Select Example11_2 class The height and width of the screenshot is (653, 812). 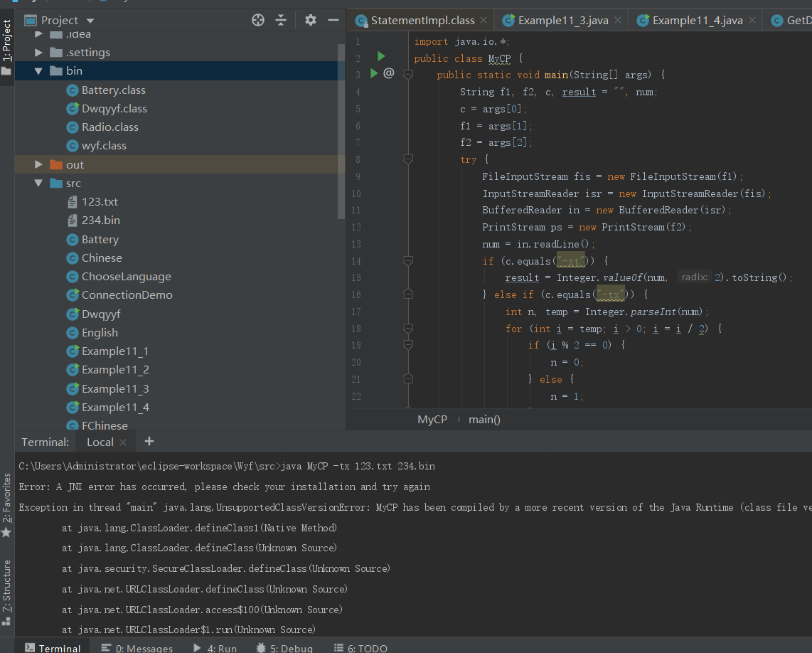(x=115, y=369)
